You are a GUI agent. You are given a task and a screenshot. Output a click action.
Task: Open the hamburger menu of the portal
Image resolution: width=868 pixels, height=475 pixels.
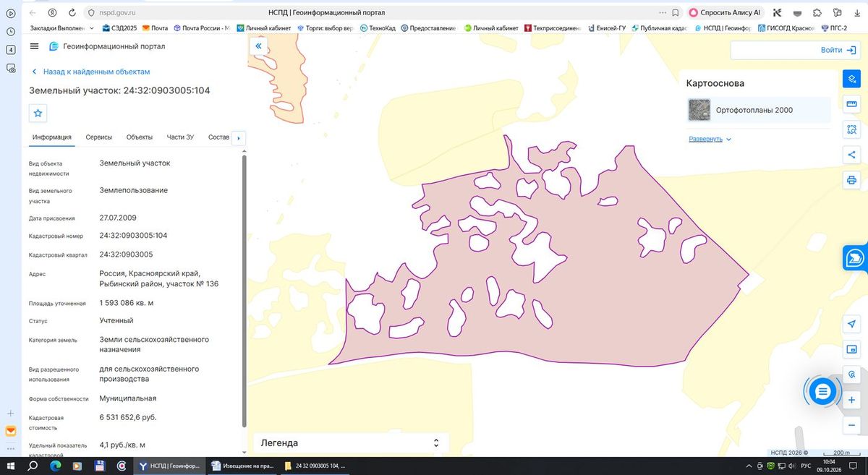click(34, 46)
